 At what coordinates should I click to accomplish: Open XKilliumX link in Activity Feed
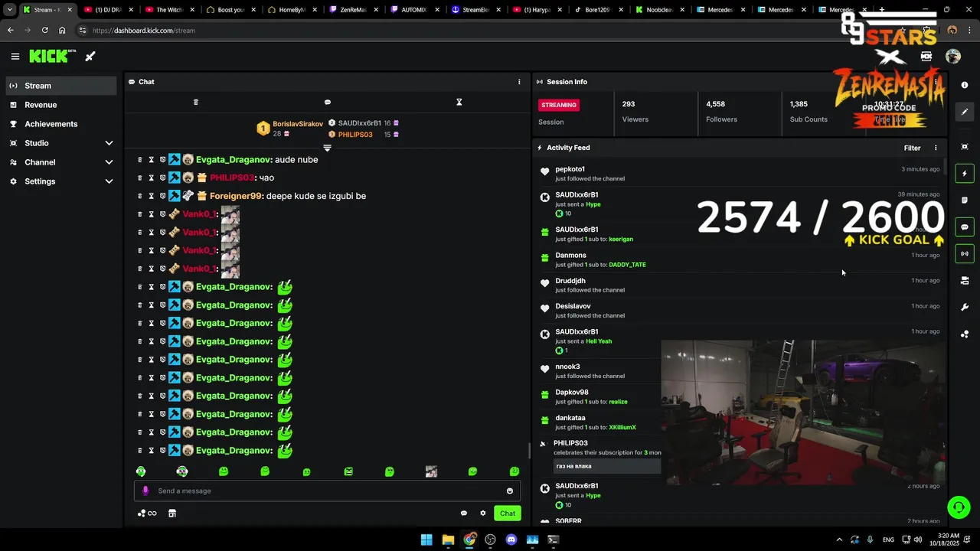622,427
